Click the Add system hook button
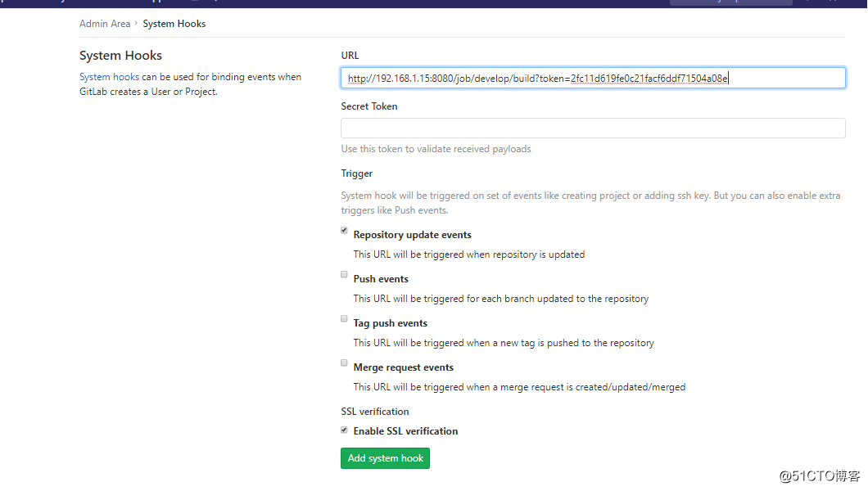Screen dimensions: 868x491 coord(385,457)
